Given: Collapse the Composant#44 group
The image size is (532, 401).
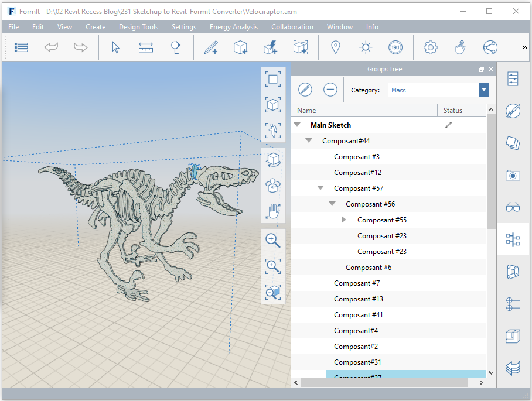Looking at the screenshot, I should click(309, 140).
